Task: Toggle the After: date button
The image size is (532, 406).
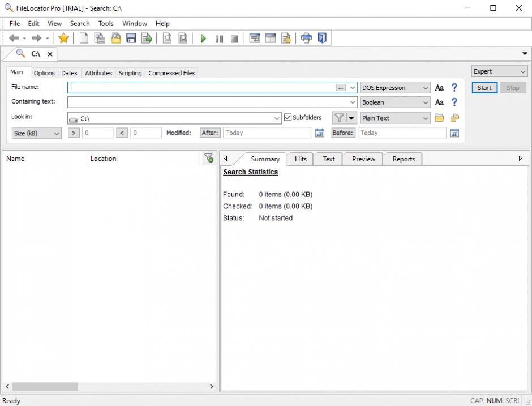Action: pos(210,133)
